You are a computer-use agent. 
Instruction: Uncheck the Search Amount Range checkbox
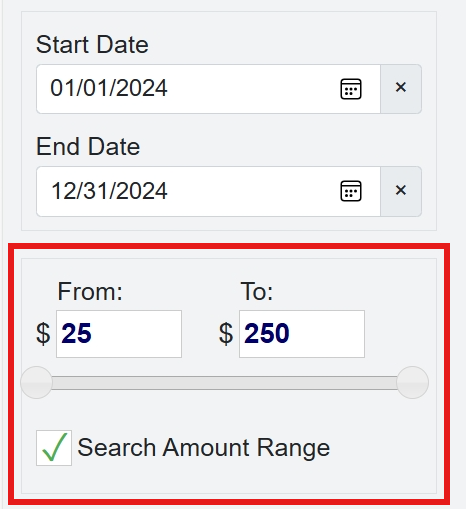[x=54, y=448]
